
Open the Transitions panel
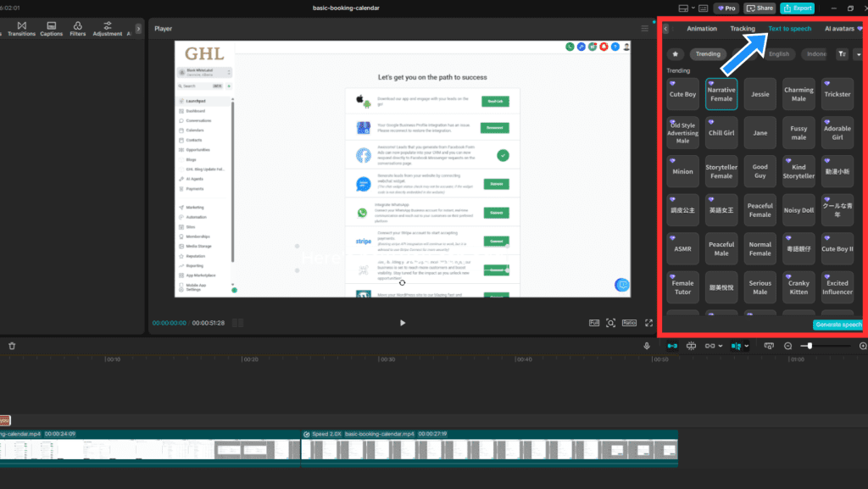(21, 29)
